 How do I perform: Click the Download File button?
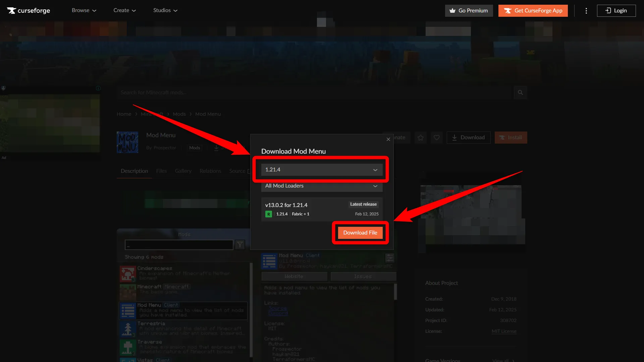(x=360, y=233)
